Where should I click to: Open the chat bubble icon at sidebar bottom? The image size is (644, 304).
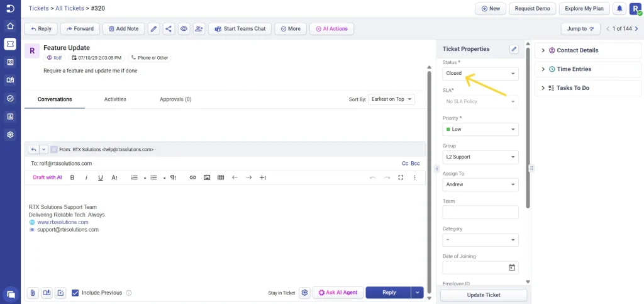(11, 294)
